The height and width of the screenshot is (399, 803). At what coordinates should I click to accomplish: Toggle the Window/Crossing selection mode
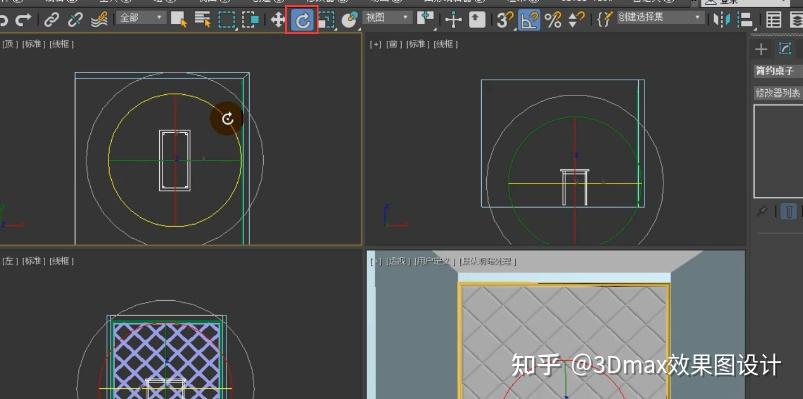[250, 20]
